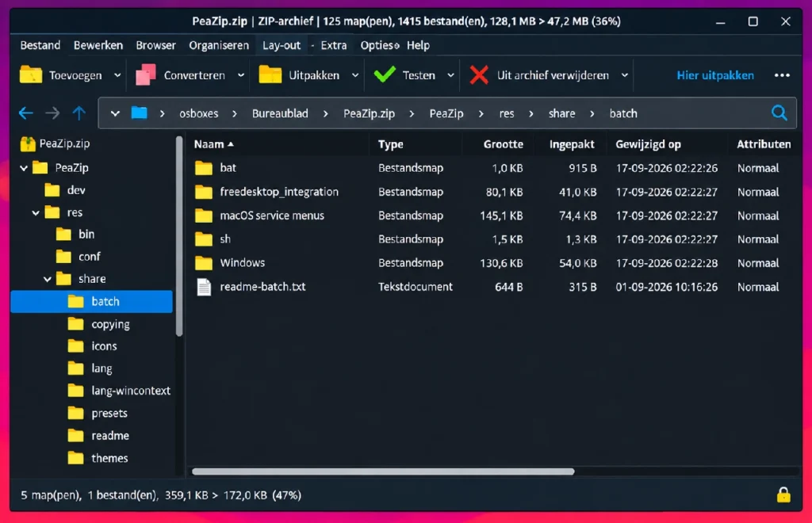Click the red X remove-from-archive icon

click(x=479, y=75)
